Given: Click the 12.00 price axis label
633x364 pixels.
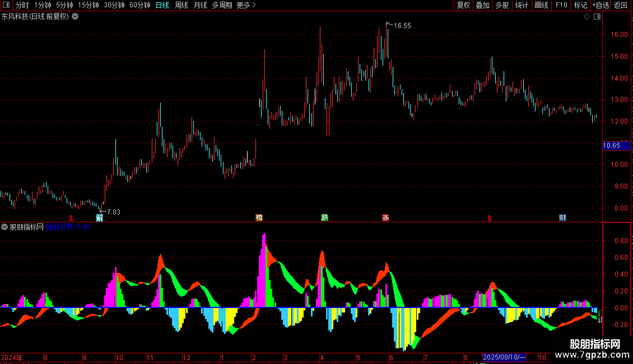Looking at the screenshot, I should [x=619, y=122].
